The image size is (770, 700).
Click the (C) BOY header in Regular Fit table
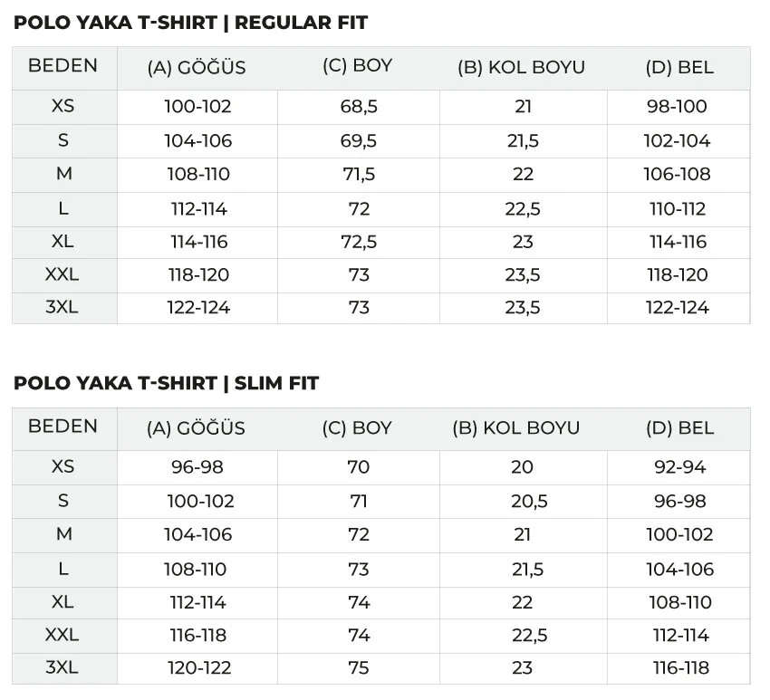pos(357,65)
